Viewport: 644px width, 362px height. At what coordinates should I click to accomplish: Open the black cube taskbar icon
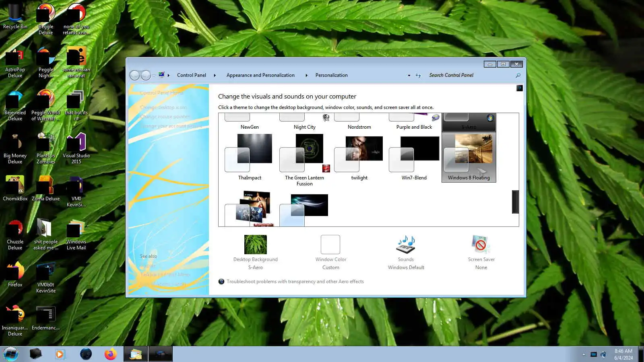tap(35, 354)
